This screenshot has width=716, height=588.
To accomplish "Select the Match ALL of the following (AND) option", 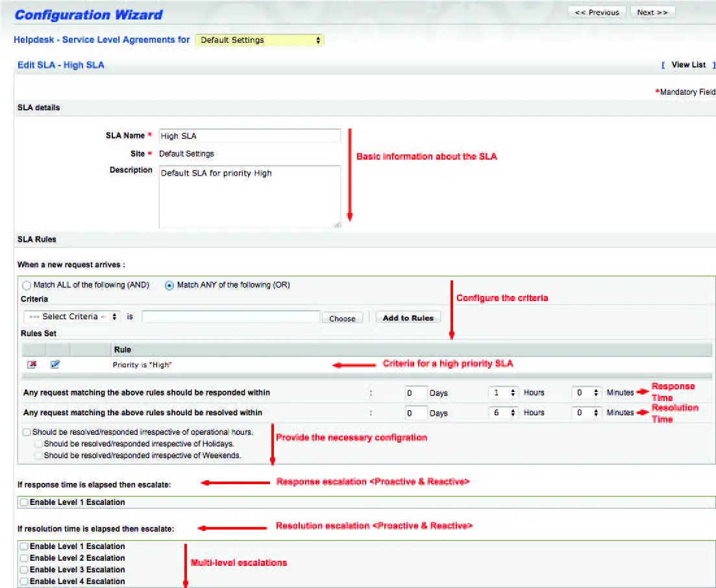I will tap(26, 285).
